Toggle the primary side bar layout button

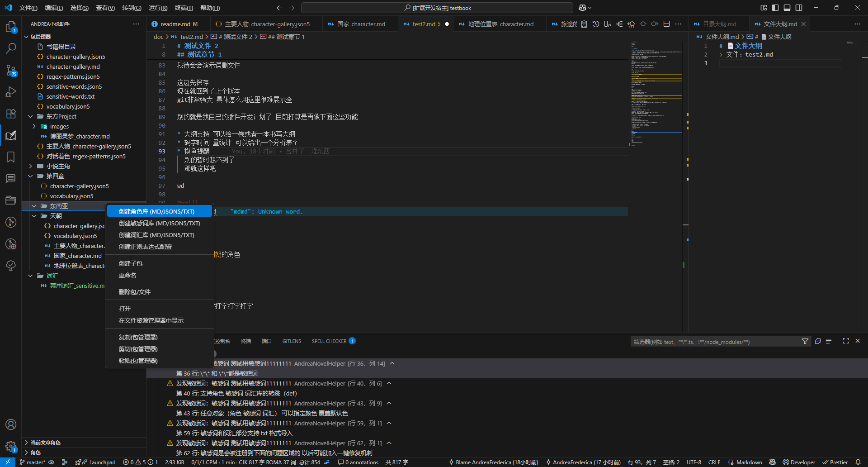[775, 8]
